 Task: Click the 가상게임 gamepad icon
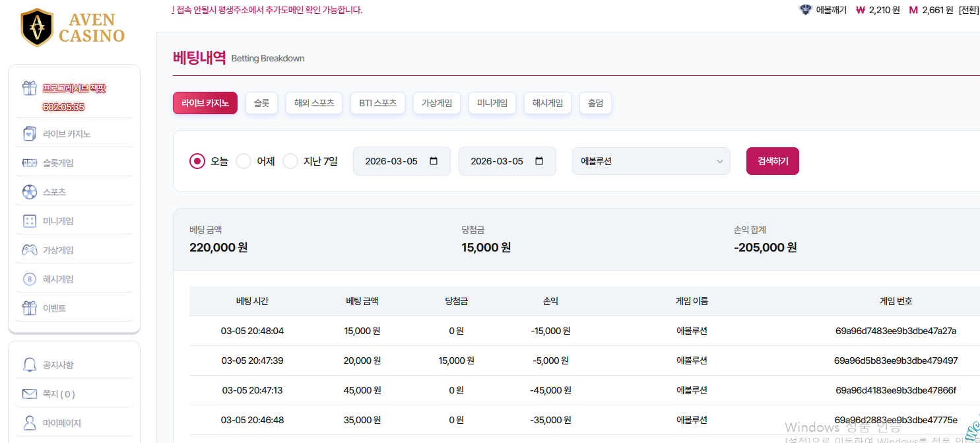tap(29, 250)
